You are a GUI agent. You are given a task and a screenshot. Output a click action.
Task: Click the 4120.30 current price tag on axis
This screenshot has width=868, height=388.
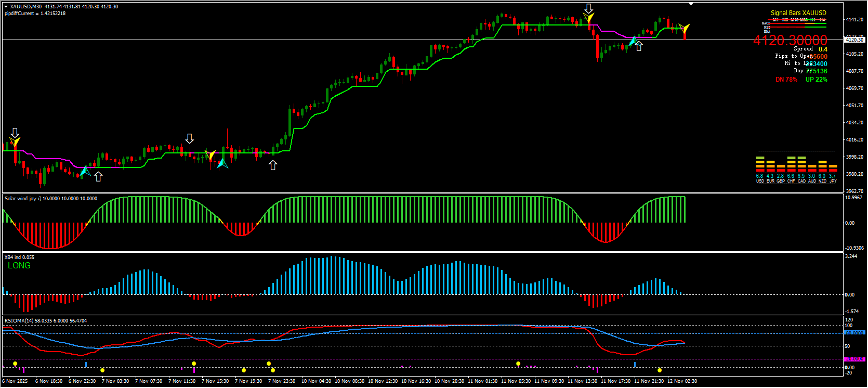(854, 40)
